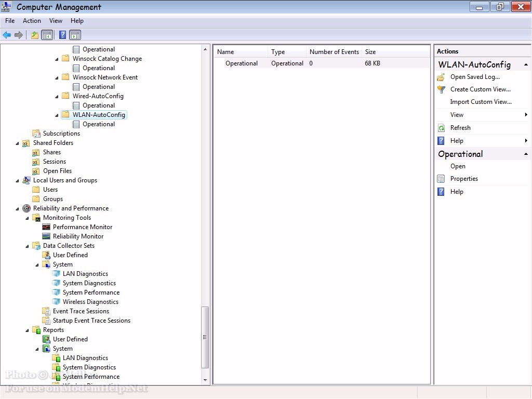Click the Shares folder icon

click(x=36, y=153)
